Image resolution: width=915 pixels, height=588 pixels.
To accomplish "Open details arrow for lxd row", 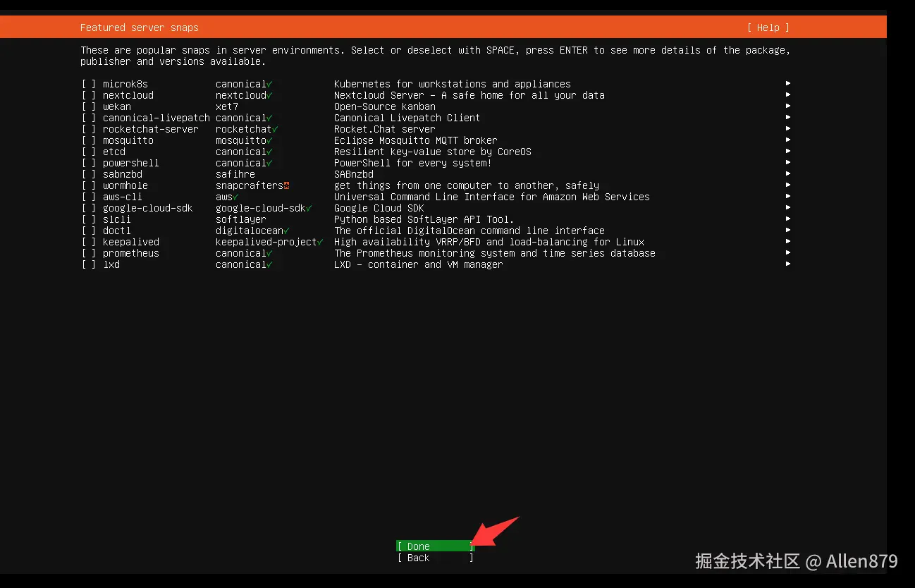I will tap(788, 264).
